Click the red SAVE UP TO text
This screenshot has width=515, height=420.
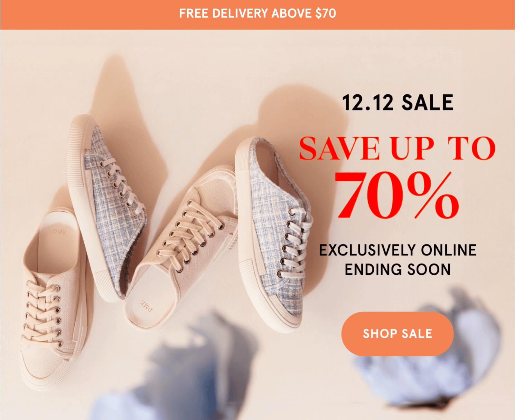coord(397,148)
